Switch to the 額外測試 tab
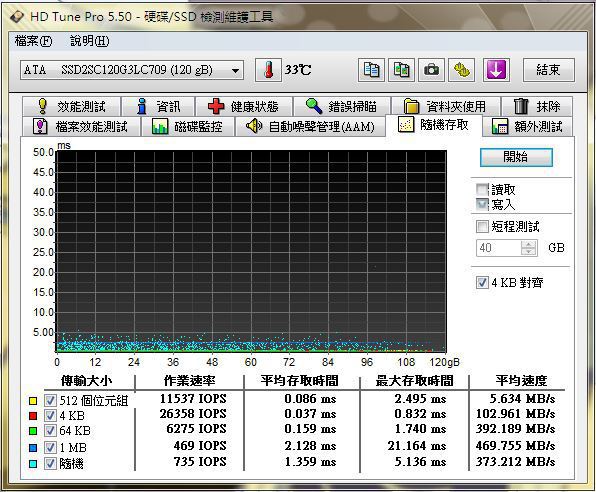The height and width of the screenshot is (492, 596). [528, 127]
